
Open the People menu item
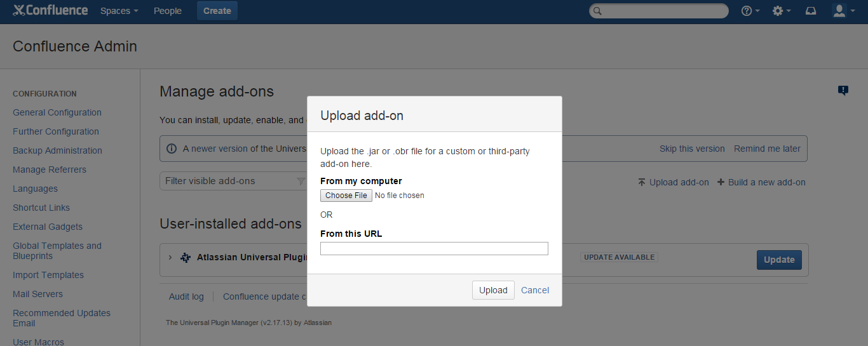coord(168,11)
